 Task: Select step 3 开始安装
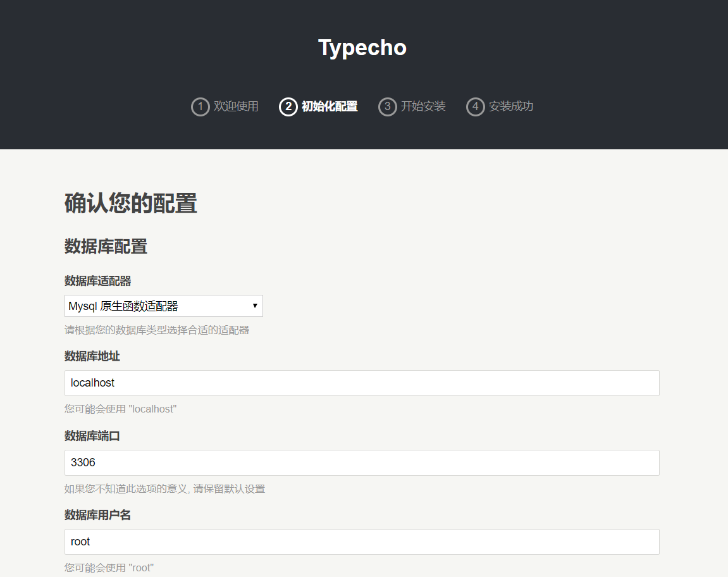412,106
